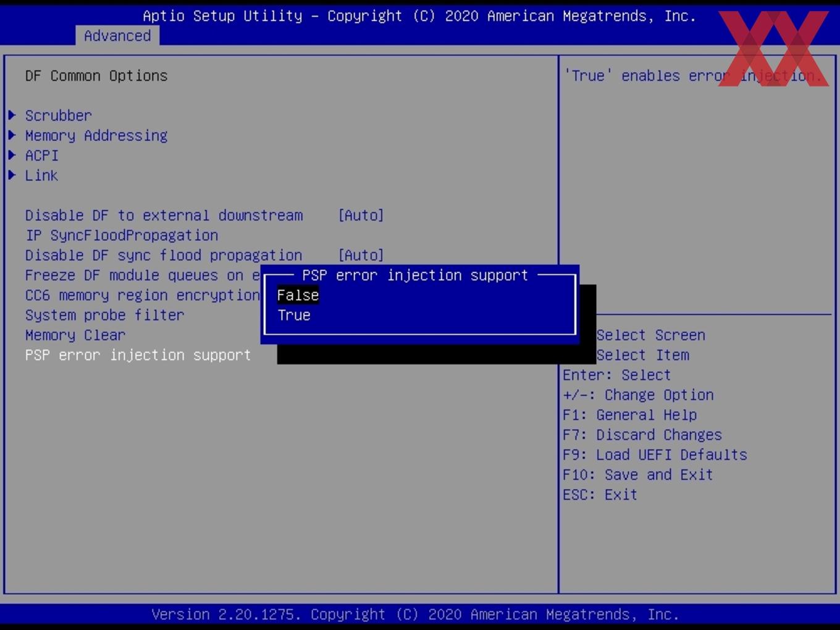840x630 pixels.
Task: Select Freeze DF module queues option
Action: [x=143, y=275]
